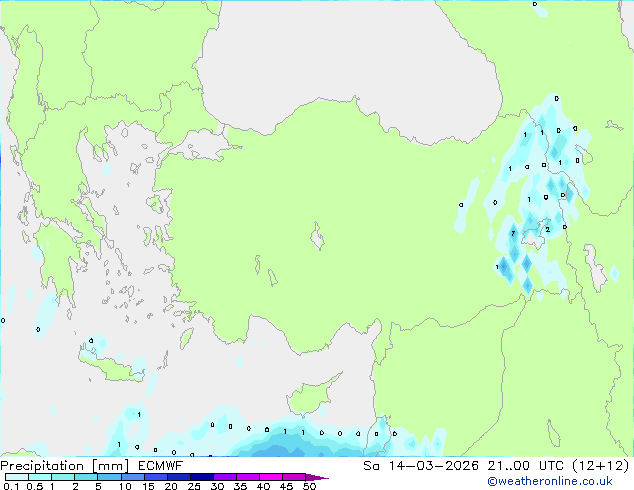
Task: Pick the legend swatch between 40 and 45
Action: [x=271, y=477]
